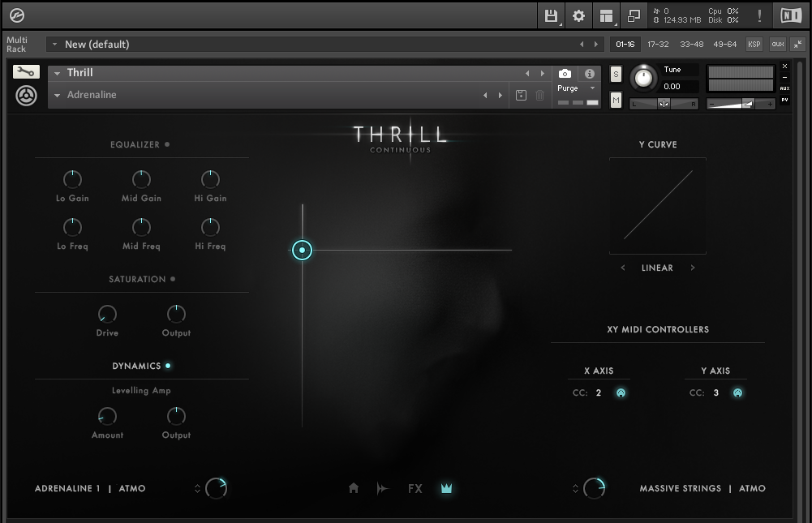Open the Kontakt logo menu
The height and width of the screenshot is (523, 812).
[16, 15]
